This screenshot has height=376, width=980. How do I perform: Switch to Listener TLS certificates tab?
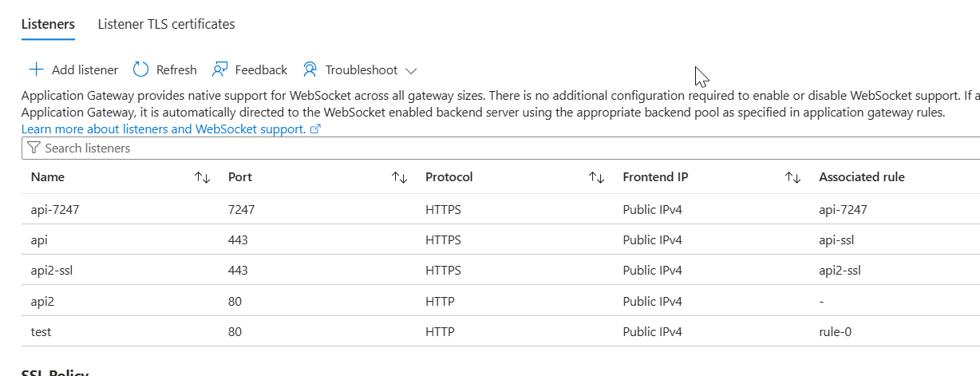(166, 24)
